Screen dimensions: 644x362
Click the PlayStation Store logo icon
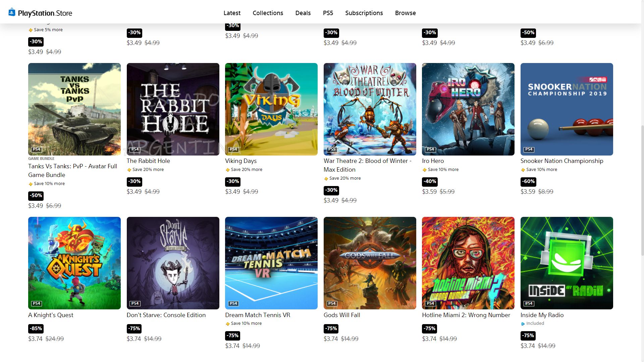(12, 12)
